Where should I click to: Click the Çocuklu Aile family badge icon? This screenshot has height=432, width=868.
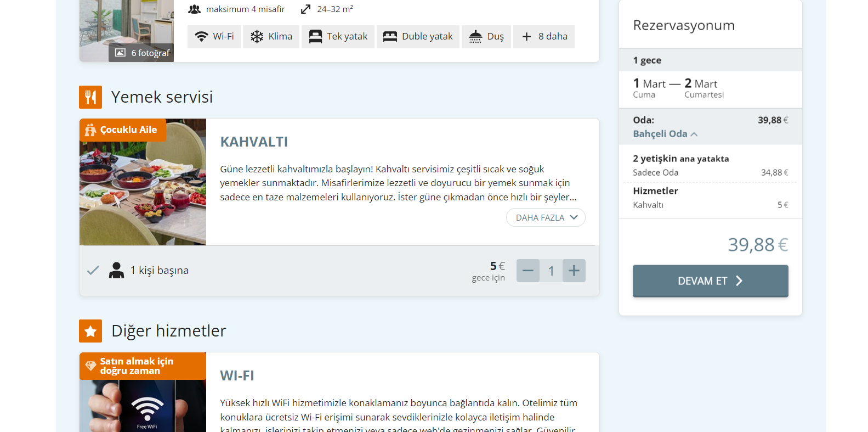point(90,130)
